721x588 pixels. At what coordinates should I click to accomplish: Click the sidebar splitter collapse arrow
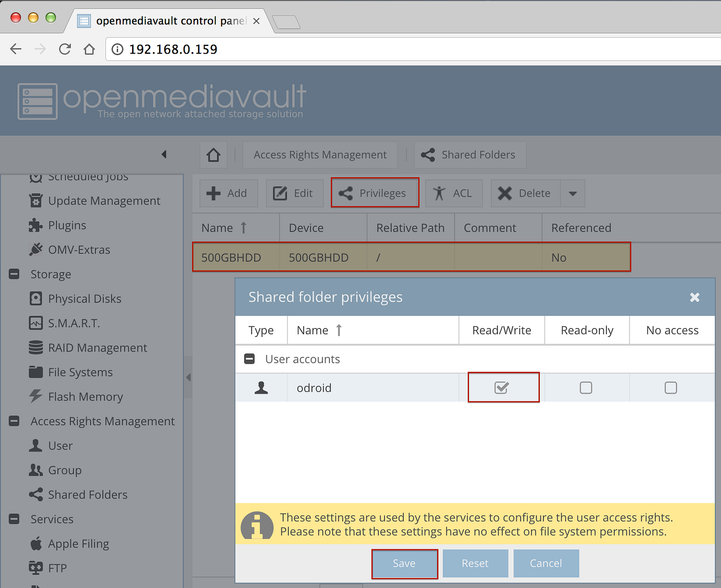point(188,377)
